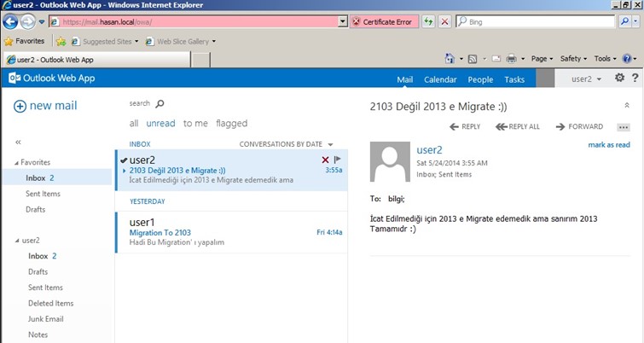Click the sender avatar picture
The width and height of the screenshot is (644, 343).
coord(390,161)
